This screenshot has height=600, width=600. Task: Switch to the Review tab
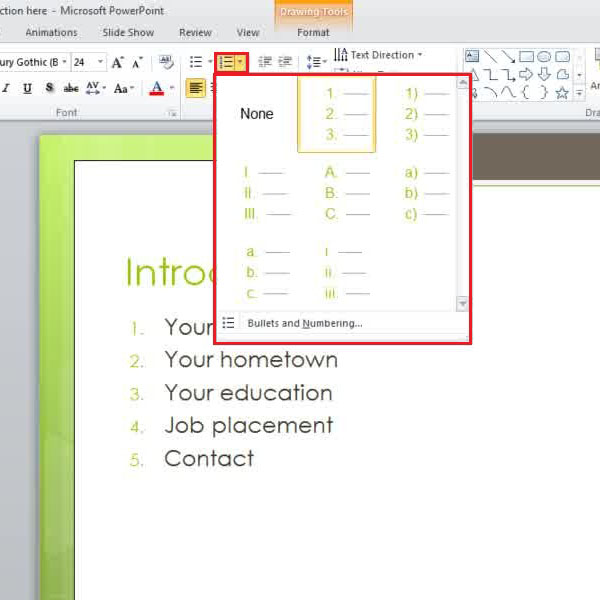[196, 33]
